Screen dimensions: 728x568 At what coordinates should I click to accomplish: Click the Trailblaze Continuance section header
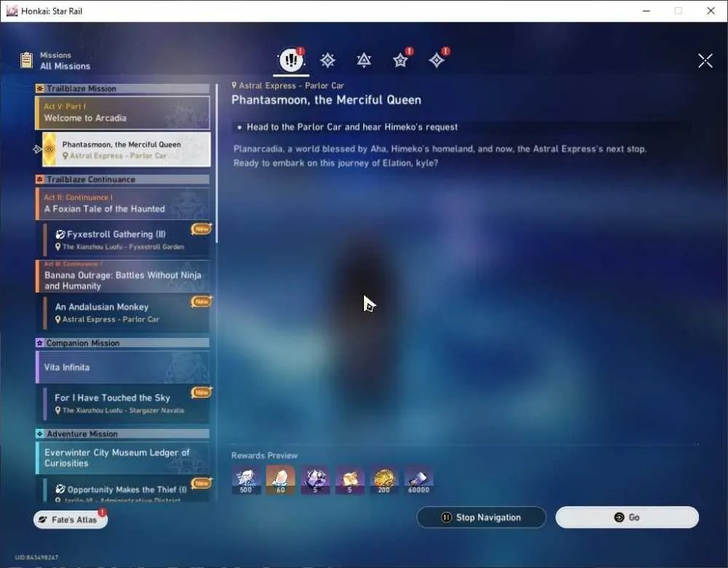tap(122, 179)
